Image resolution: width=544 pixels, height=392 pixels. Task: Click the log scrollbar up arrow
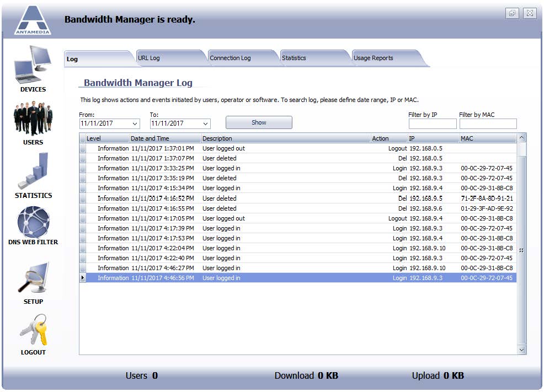(522, 138)
